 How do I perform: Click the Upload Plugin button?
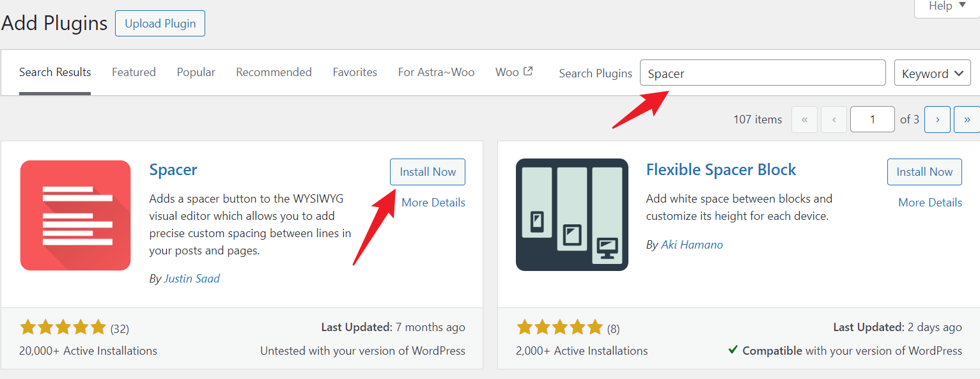click(x=160, y=24)
